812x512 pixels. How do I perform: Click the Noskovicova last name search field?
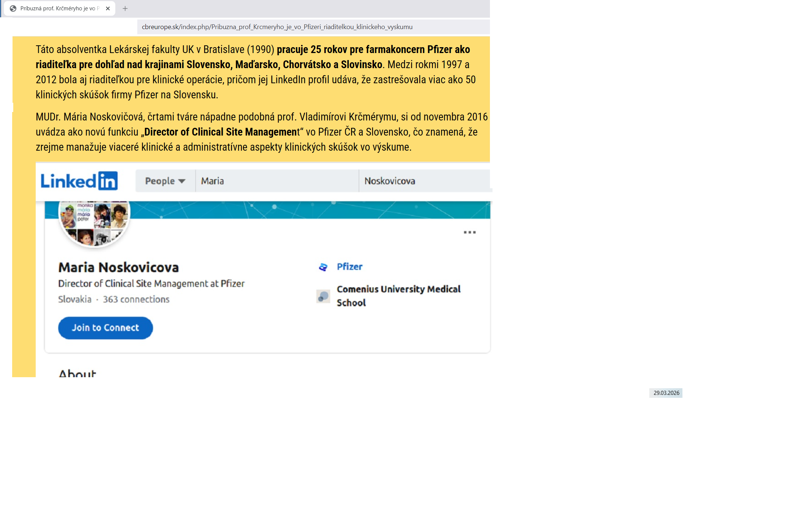(423, 181)
